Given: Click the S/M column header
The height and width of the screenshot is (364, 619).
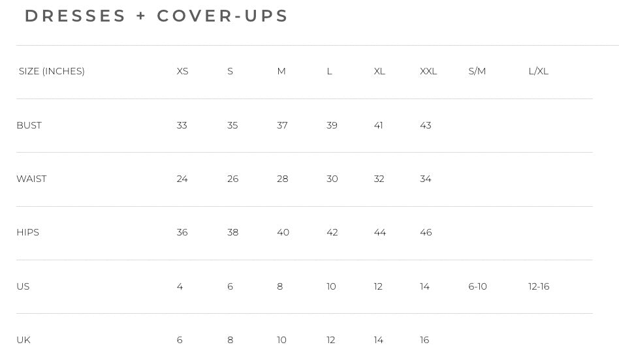Looking at the screenshot, I should 477,71.
